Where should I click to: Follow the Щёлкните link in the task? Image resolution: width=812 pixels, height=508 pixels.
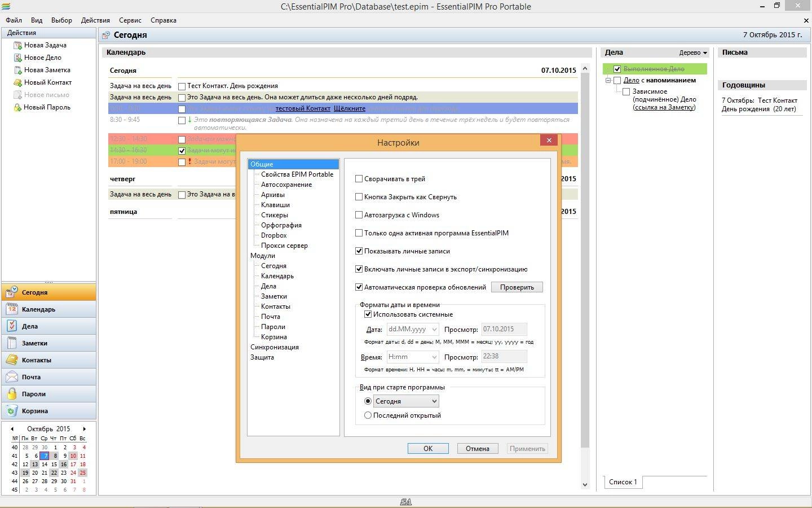point(350,108)
